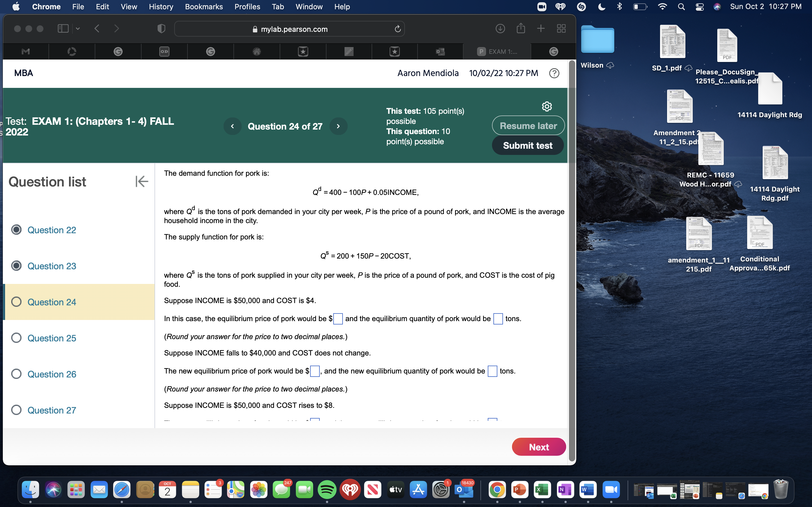Viewport: 812px width, 507px height.
Task: Open a new tab with the plus icon
Action: (x=540, y=28)
